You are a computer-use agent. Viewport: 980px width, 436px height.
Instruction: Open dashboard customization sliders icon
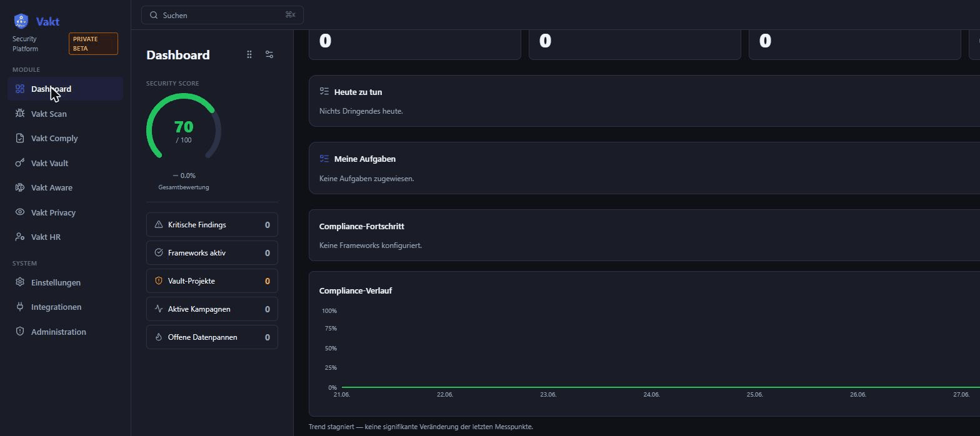pyautogui.click(x=269, y=55)
